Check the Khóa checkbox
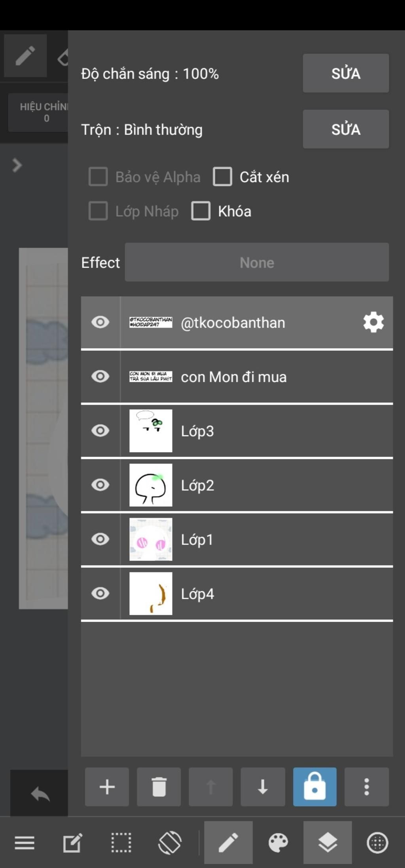 pos(201,211)
